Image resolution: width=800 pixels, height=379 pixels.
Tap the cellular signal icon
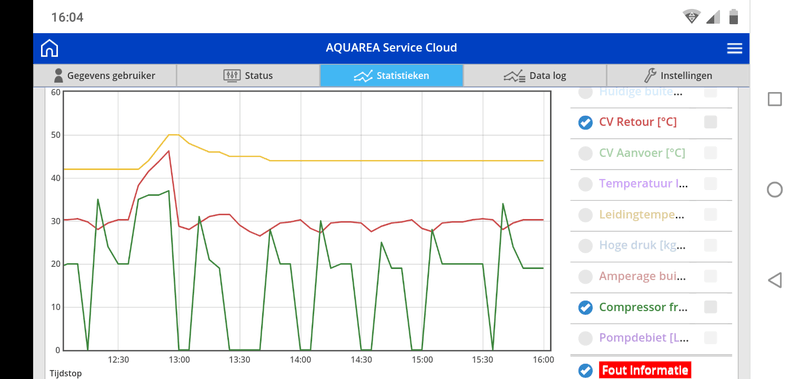[x=713, y=17]
